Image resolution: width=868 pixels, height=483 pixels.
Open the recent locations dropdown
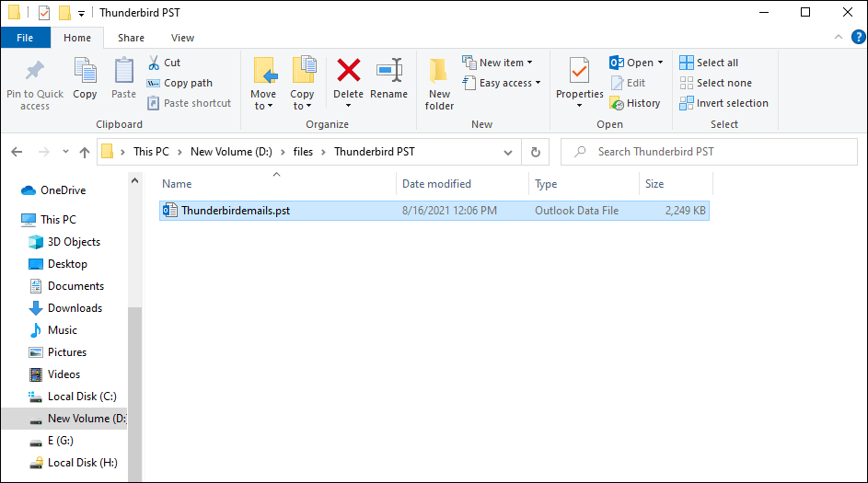click(x=65, y=152)
